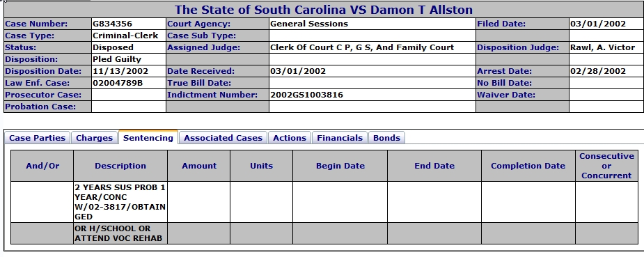Open the Case Parties tab
The image size is (644, 257).
(x=38, y=138)
